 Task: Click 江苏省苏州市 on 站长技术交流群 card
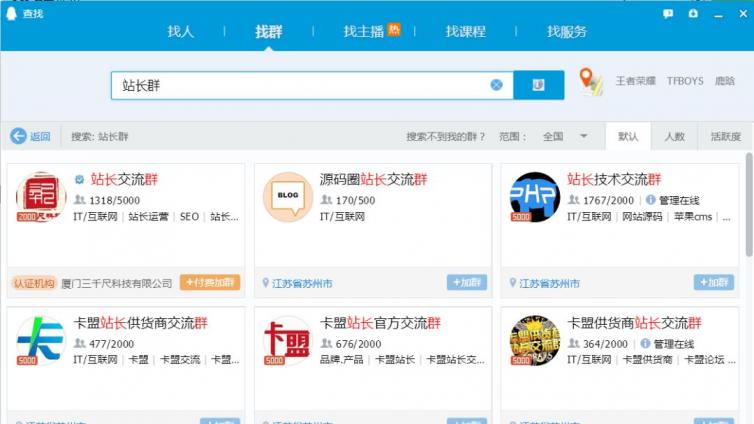pos(549,284)
